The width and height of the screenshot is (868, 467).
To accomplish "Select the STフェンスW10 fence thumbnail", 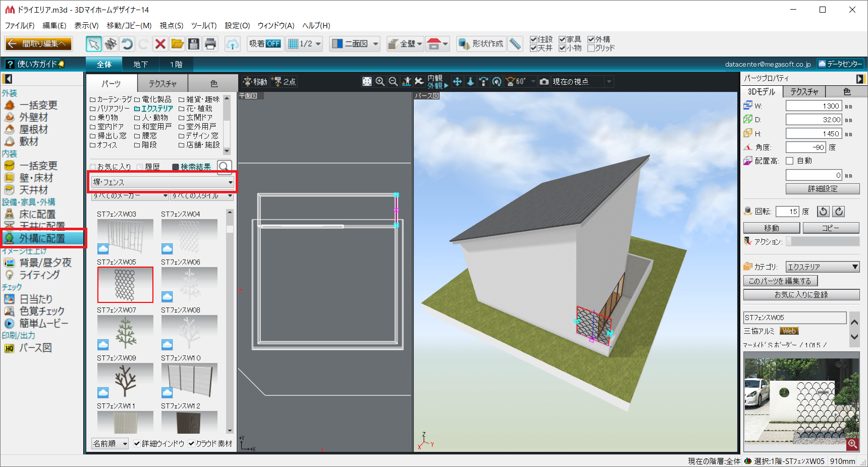I will (x=189, y=380).
